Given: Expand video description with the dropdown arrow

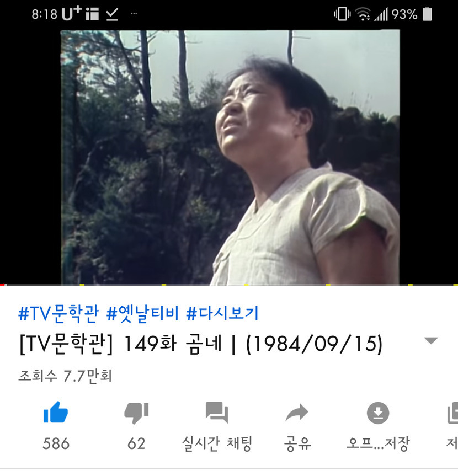Looking at the screenshot, I should click(x=431, y=341).
